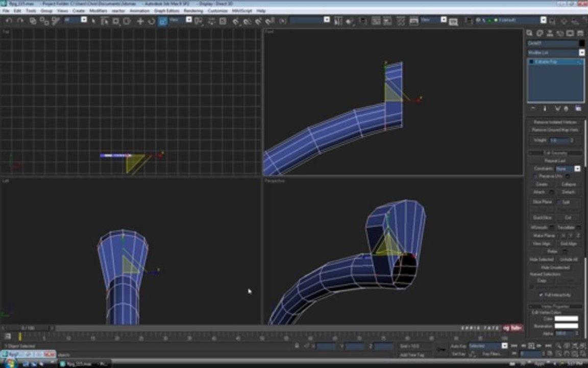This screenshot has width=588, height=368.
Task: Activate the Select and Scale tool
Action: point(162,21)
